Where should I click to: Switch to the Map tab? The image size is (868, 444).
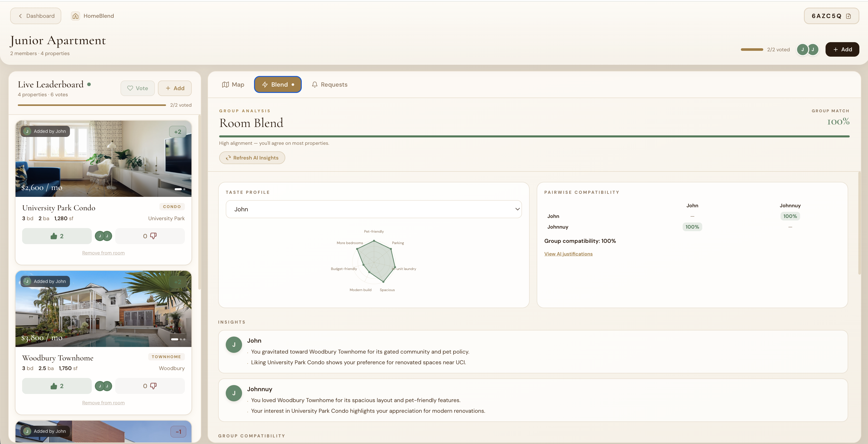(233, 85)
